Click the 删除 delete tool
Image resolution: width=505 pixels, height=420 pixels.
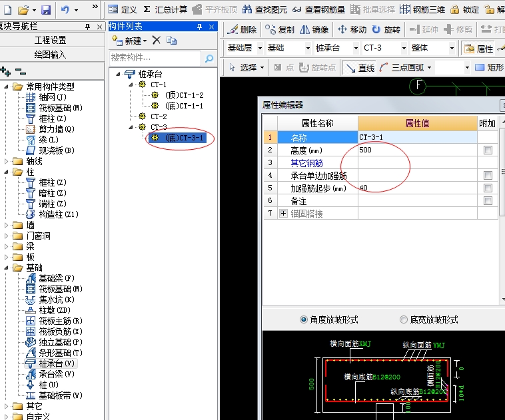[x=242, y=29]
